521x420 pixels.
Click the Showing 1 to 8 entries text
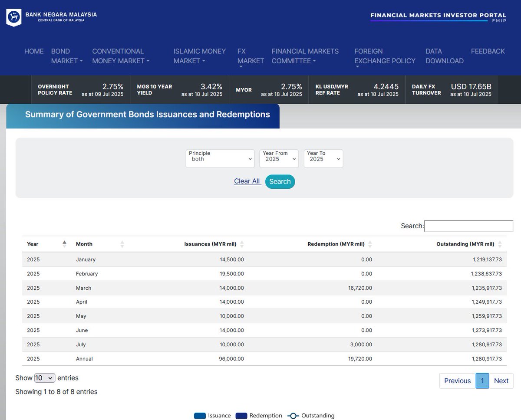(56, 392)
